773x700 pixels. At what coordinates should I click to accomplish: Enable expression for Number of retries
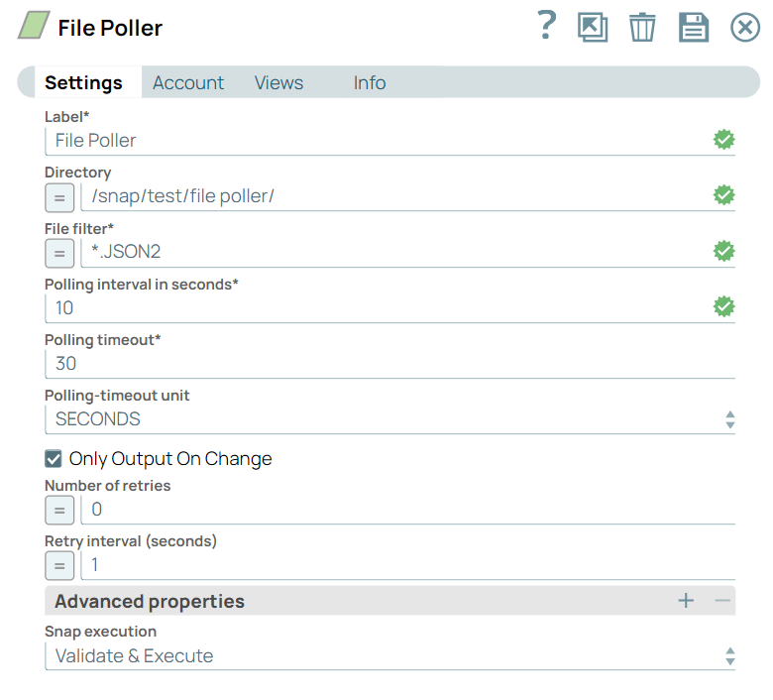(59, 511)
